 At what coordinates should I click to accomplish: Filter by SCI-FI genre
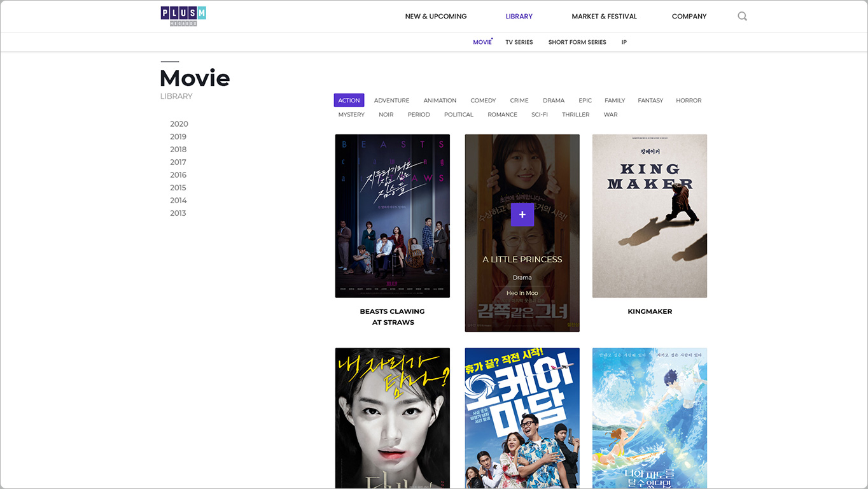coord(540,115)
